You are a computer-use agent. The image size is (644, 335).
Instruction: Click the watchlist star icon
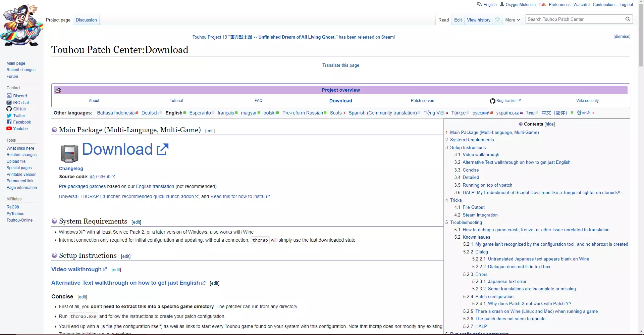497,19
